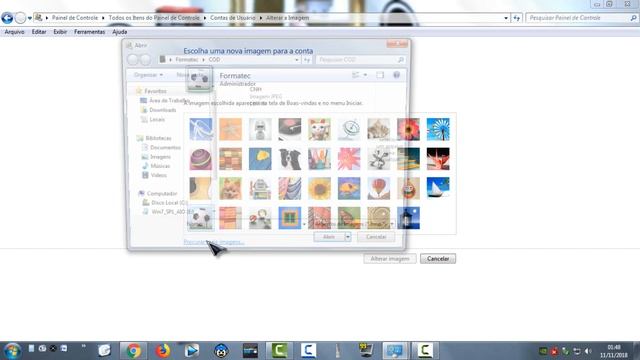The width and height of the screenshot is (640, 360).
Task: Select Músicas in Abrir dialog sidebar
Action: (156, 166)
